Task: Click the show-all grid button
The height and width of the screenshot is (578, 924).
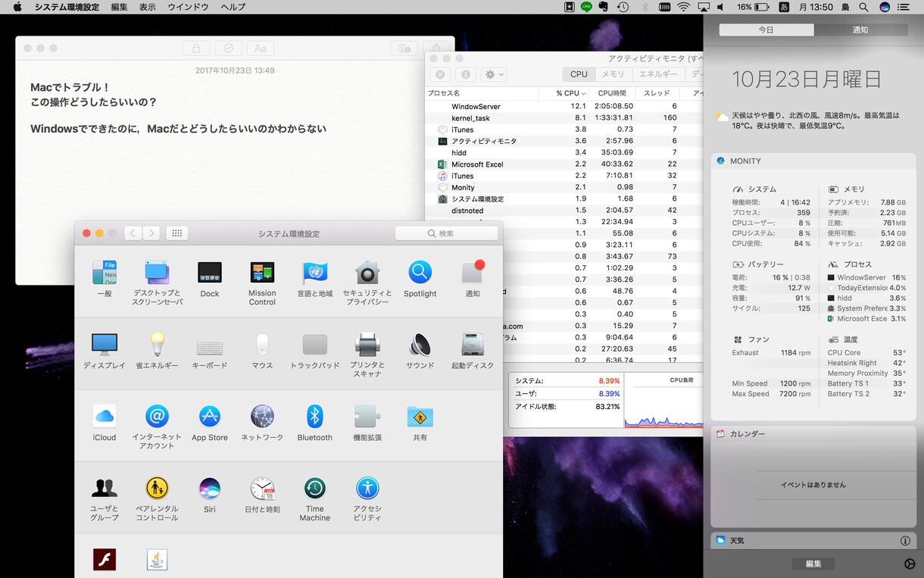Action: (x=176, y=233)
